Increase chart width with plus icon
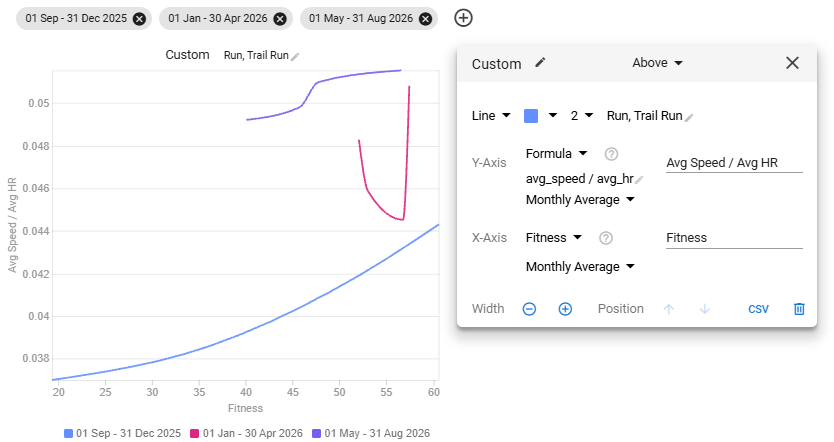Image resolution: width=834 pixels, height=442 pixels. pos(565,309)
